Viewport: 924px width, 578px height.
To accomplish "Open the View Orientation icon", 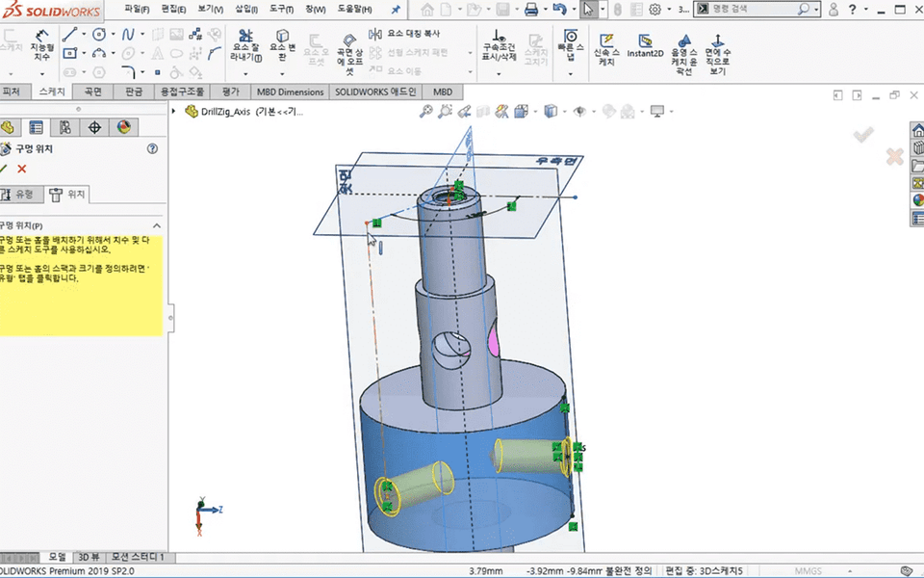I will 521,111.
